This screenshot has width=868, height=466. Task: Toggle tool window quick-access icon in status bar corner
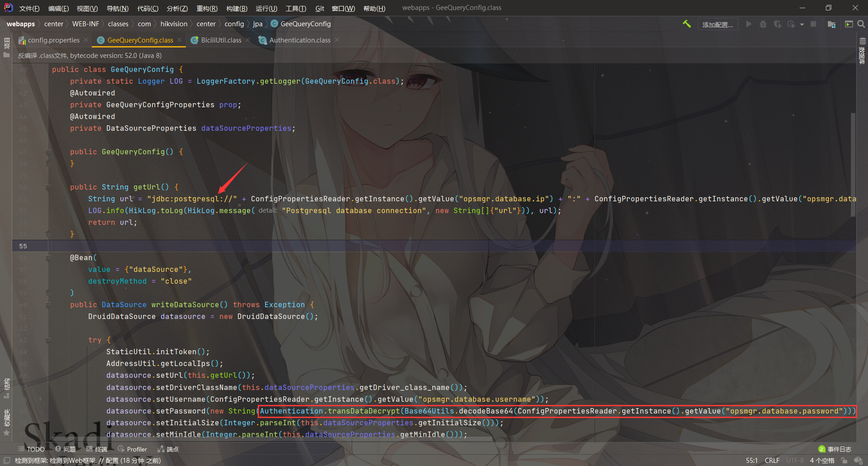point(7,461)
